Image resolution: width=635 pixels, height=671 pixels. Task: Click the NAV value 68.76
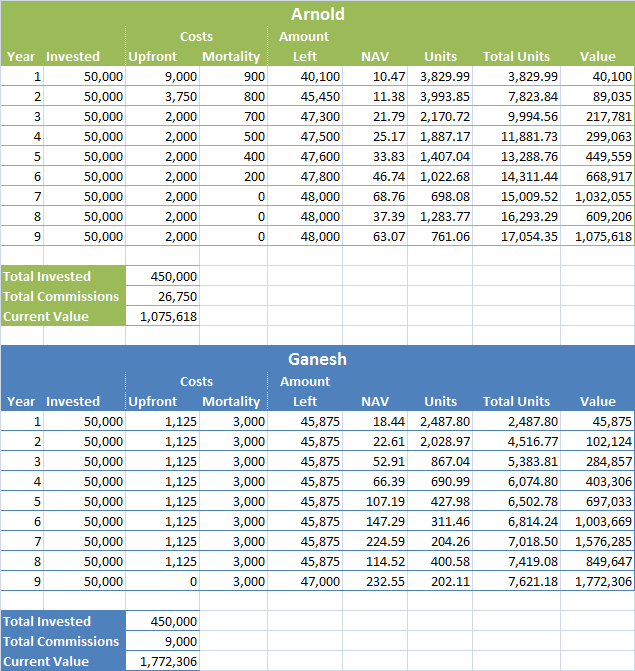pyautogui.click(x=389, y=196)
